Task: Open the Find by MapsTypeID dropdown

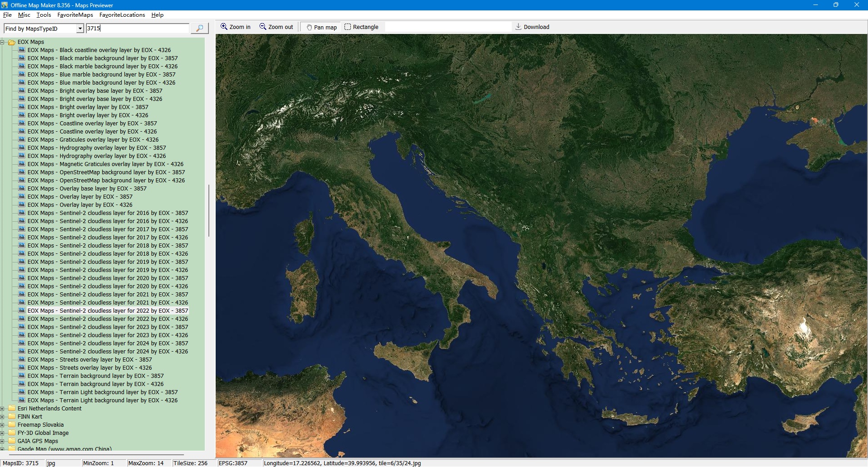Action: (80, 29)
